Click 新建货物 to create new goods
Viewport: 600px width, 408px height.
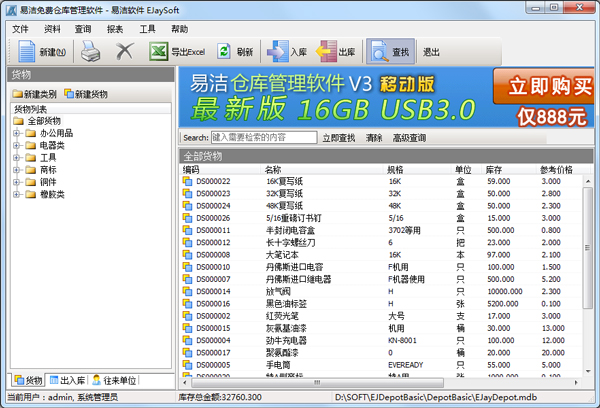(86, 94)
